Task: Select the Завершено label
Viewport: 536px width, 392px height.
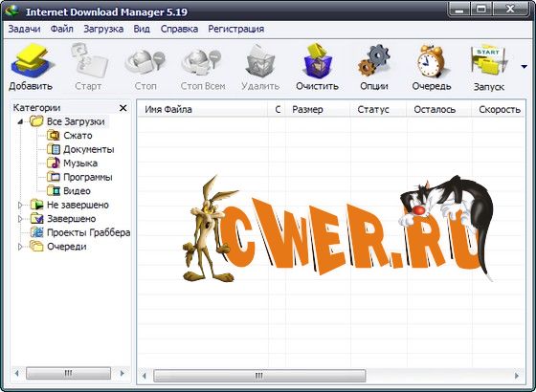Action: 72,219
